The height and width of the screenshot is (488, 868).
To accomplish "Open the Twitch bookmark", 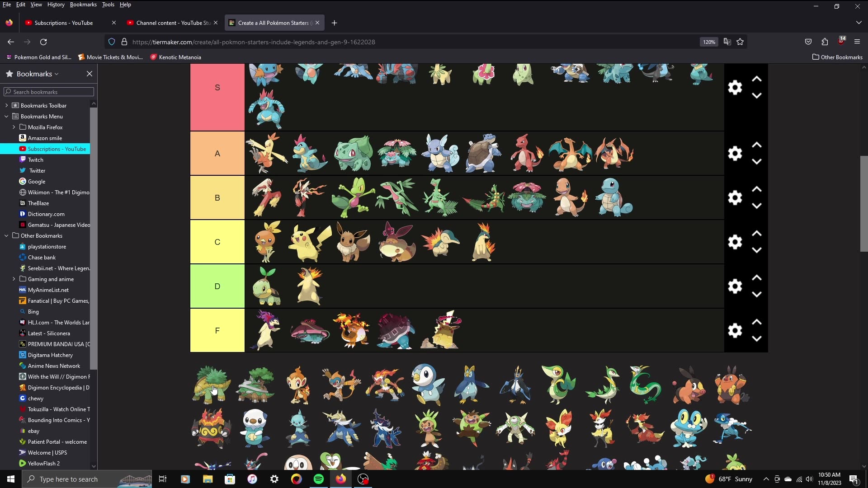I will click(36, 160).
